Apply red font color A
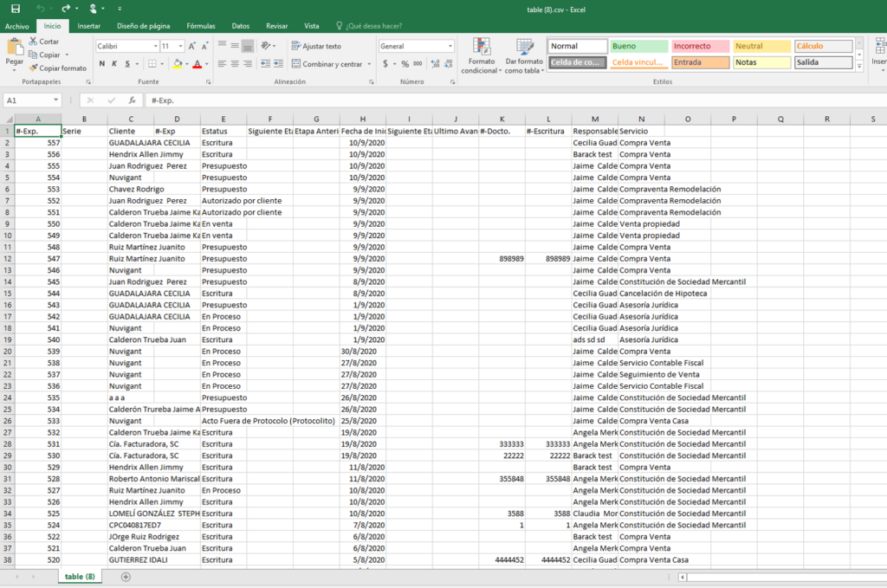This screenshot has width=887, height=588. [197, 64]
